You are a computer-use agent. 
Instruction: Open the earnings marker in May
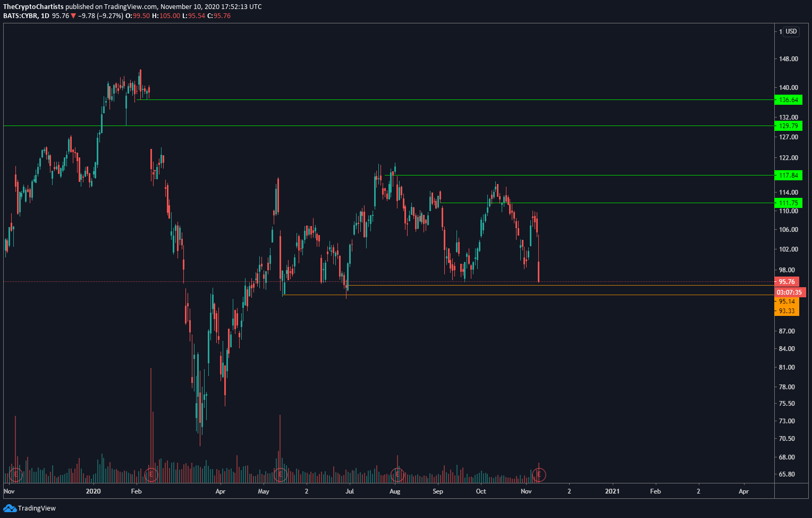tap(281, 474)
